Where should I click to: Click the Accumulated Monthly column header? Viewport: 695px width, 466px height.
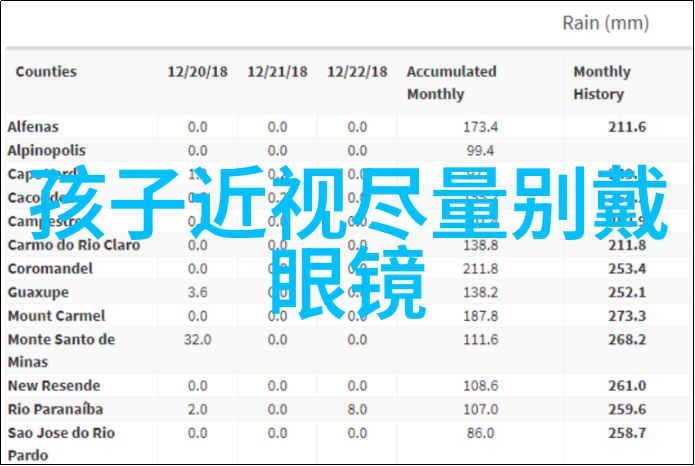(451, 83)
